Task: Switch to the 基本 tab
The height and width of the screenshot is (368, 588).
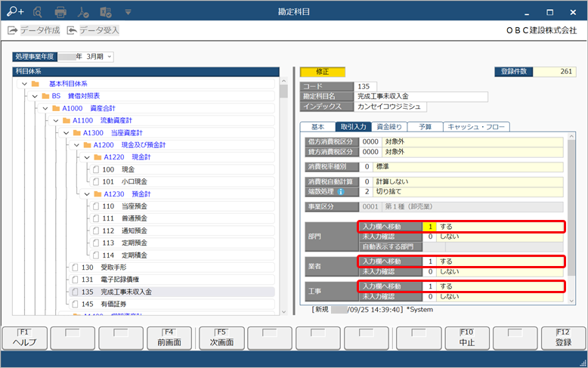Action: pyautogui.click(x=317, y=127)
